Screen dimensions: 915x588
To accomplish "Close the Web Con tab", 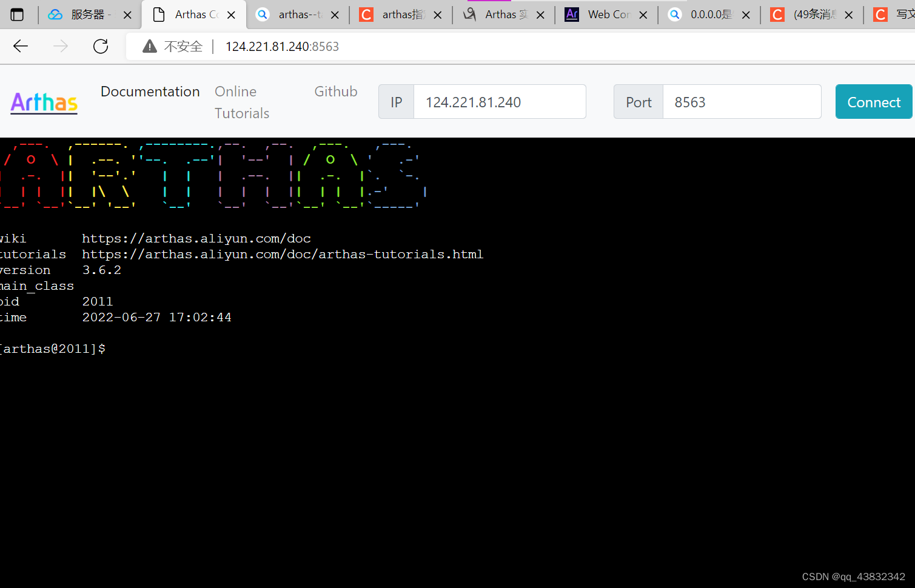I will coord(643,15).
